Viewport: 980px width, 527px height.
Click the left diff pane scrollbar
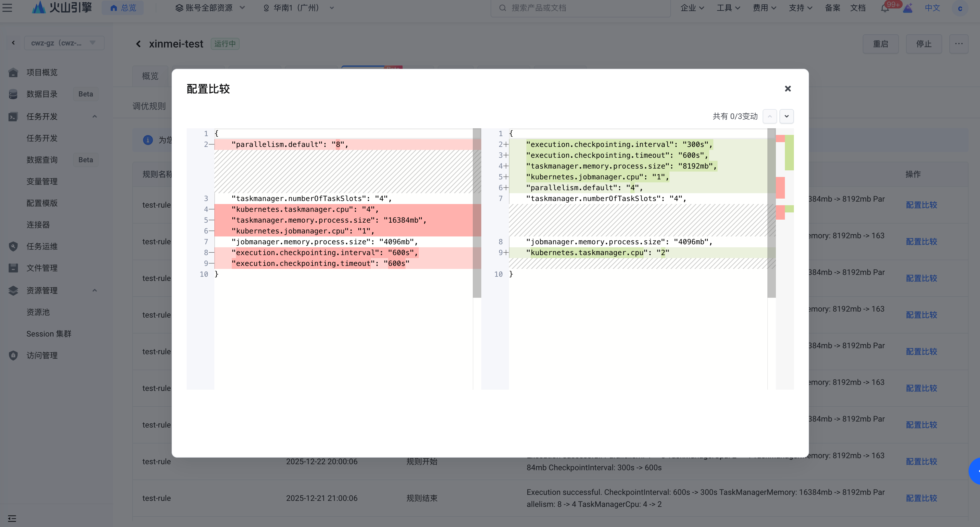pyautogui.click(x=477, y=213)
